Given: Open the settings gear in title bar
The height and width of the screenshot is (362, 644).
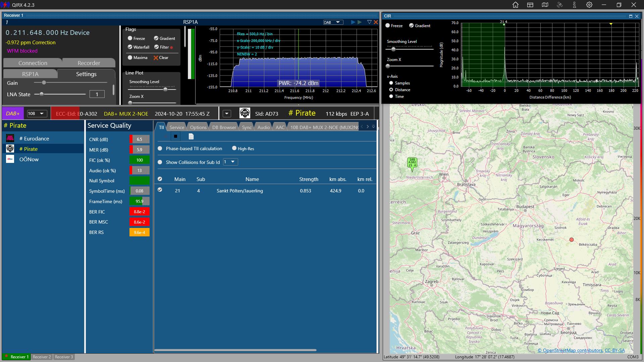Looking at the screenshot, I should click(x=589, y=5).
